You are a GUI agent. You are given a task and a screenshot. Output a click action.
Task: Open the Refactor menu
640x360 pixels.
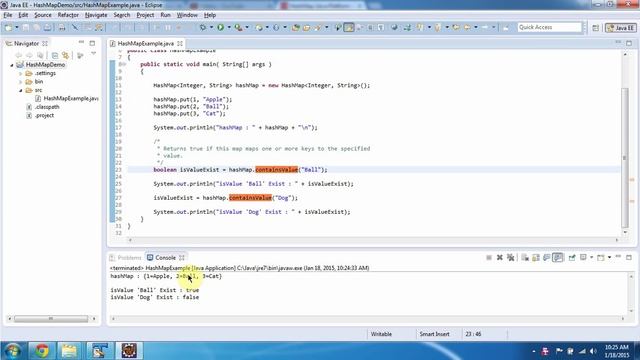click(x=68, y=15)
